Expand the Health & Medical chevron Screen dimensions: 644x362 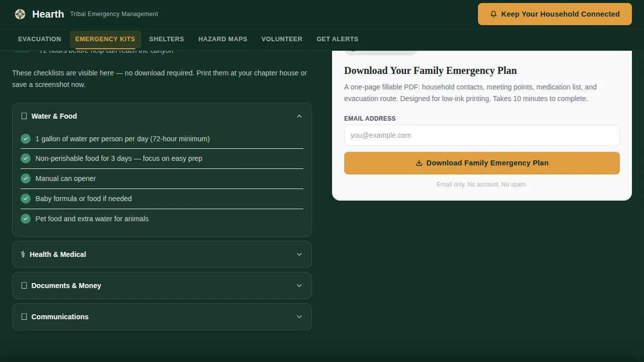[x=299, y=254]
